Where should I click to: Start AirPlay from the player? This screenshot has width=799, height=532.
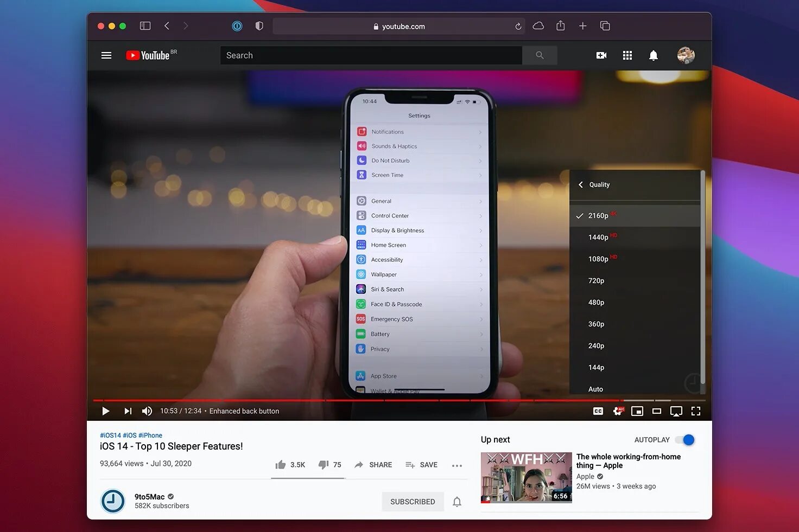click(676, 411)
